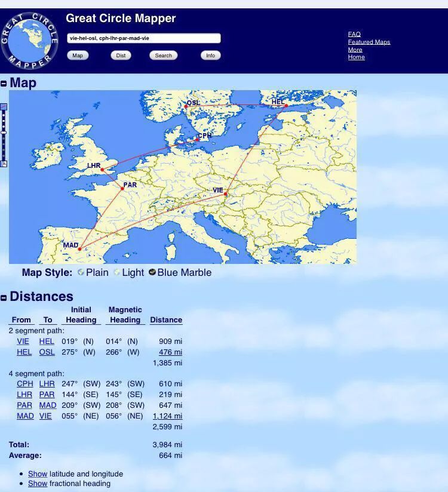
Task: Click the route path input field
Action: click(x=143, y=38)
